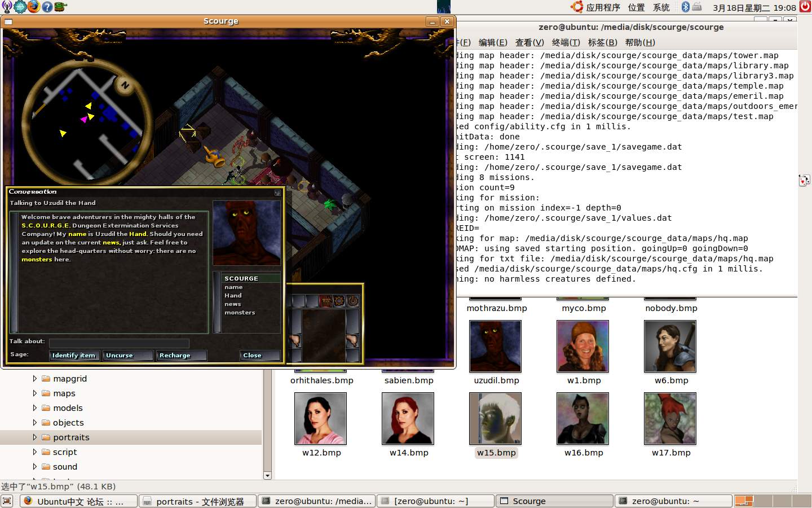Select w15.bmp portrait thumbnail

point(496,419)
